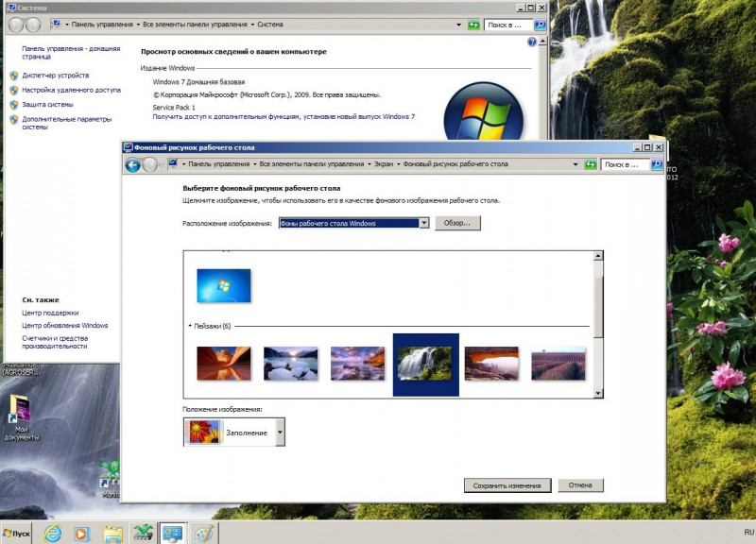Open Windows Explorer folder icon in taskbar
The image size is (756, 544).
tap(112, 533)
